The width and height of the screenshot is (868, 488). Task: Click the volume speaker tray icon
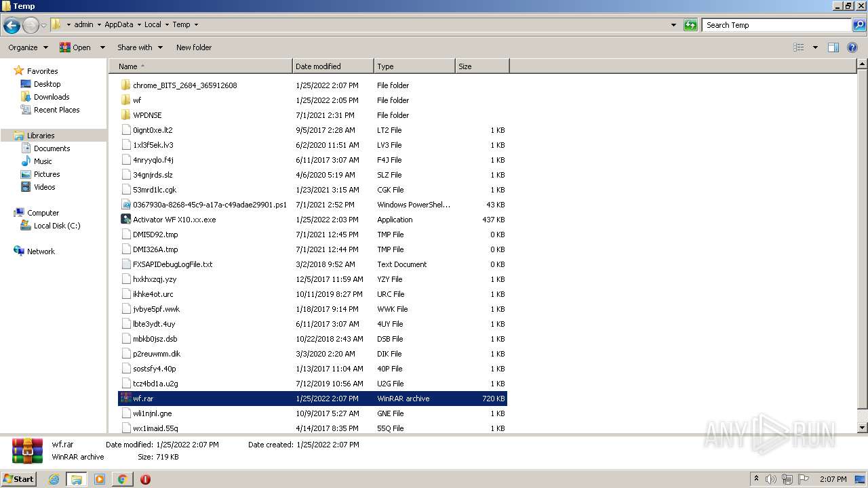pos(771,479)
